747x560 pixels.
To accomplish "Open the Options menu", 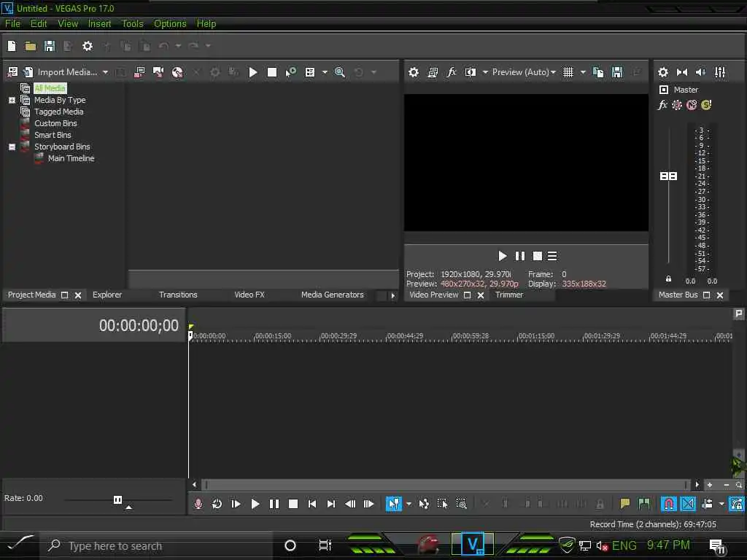I will [169, 23].
